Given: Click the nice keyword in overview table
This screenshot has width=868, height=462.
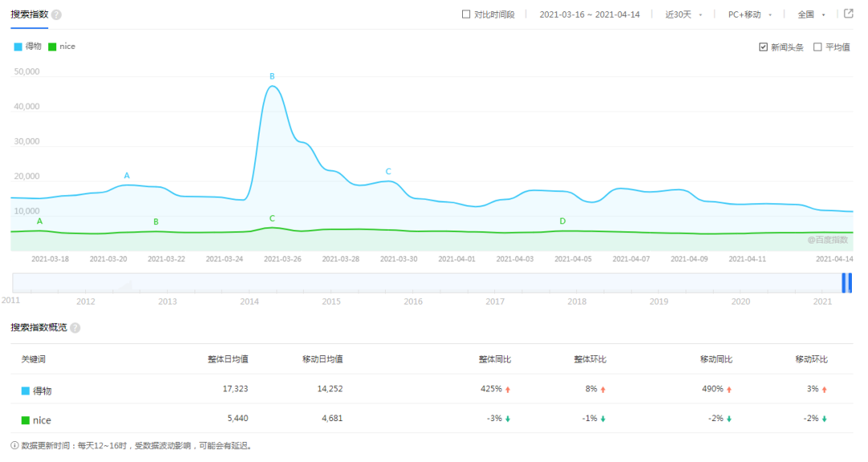Looking at the screenshot, I should [42, 420].
